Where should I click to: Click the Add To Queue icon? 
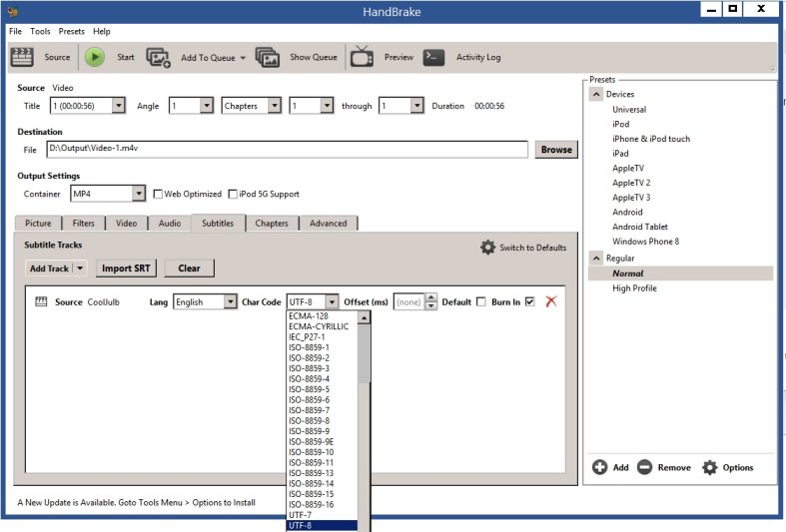[159, 57]
